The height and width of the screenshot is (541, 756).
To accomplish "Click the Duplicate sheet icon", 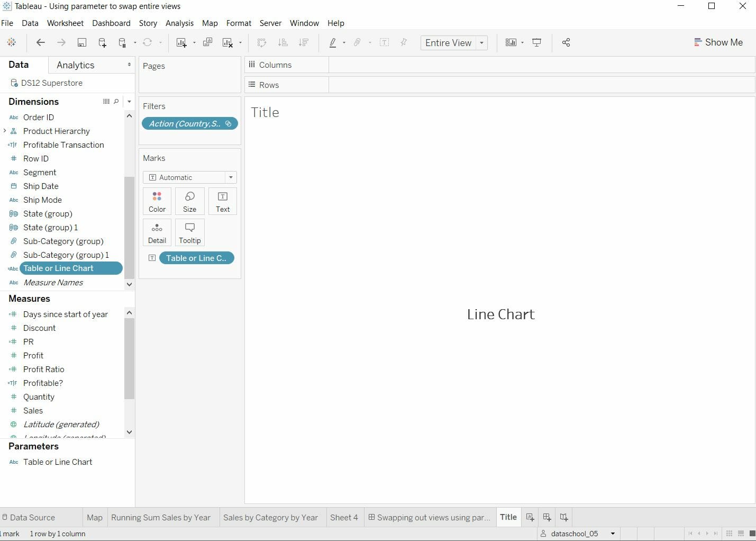I will coord(207,42).
